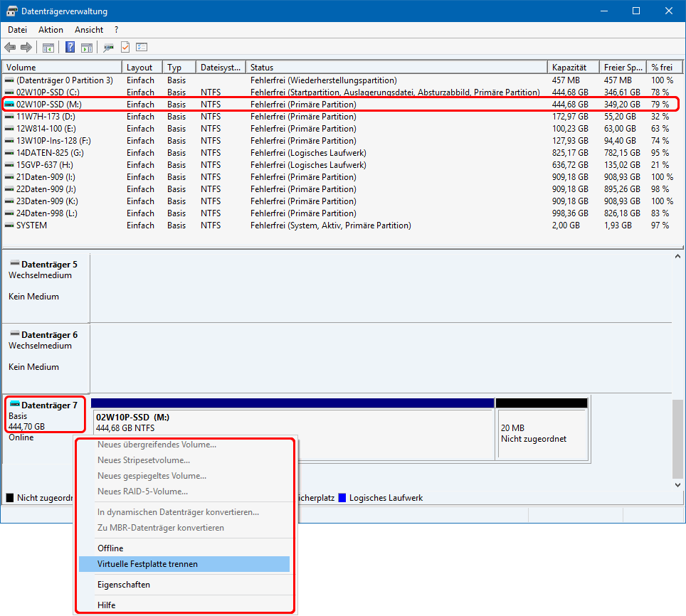Click the rescan disks magnifier icon

point(108,48)
